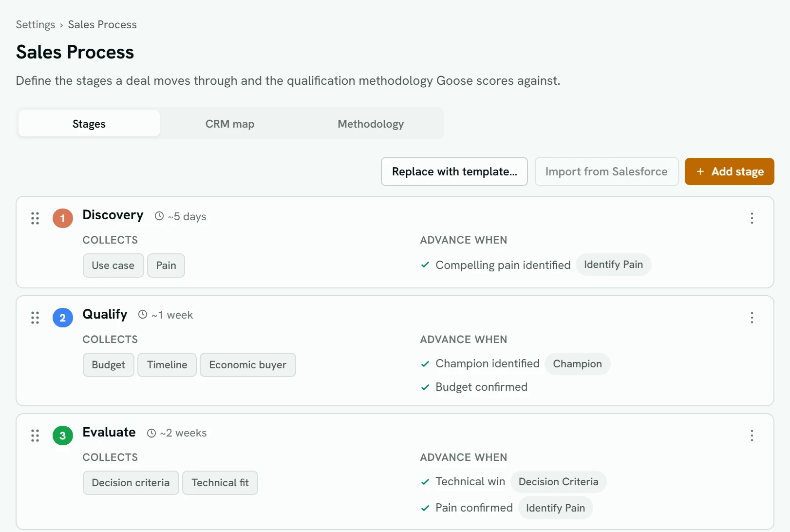Select the Decision criteria chip under Collects
The image size is (790, 532).
[131, 483]
